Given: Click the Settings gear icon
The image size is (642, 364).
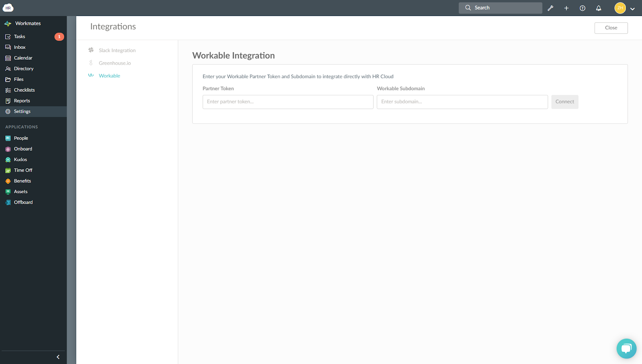Looking at the screenshot, I should [x=8, y=111].
